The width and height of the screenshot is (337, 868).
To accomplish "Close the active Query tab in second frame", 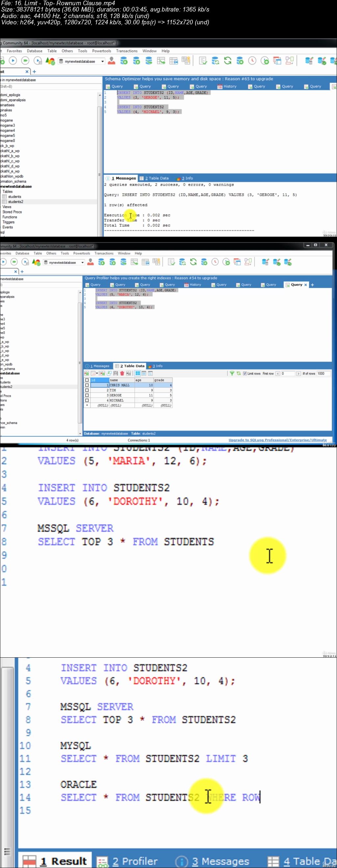I will click(x=306, y=285).
